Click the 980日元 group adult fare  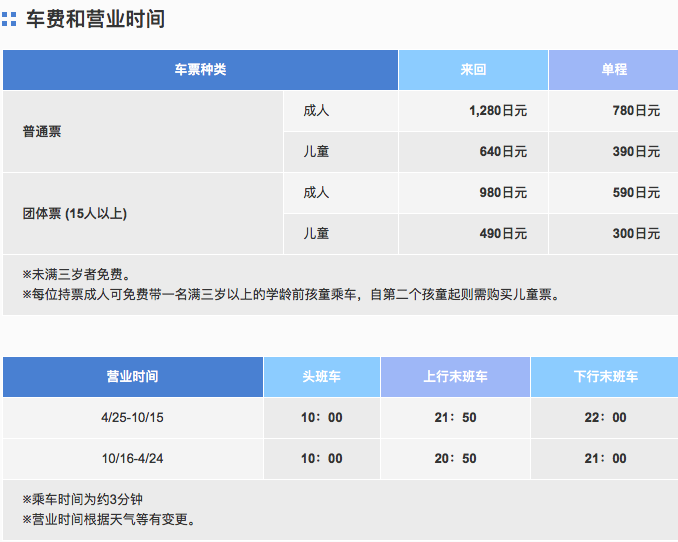[503, 193]
